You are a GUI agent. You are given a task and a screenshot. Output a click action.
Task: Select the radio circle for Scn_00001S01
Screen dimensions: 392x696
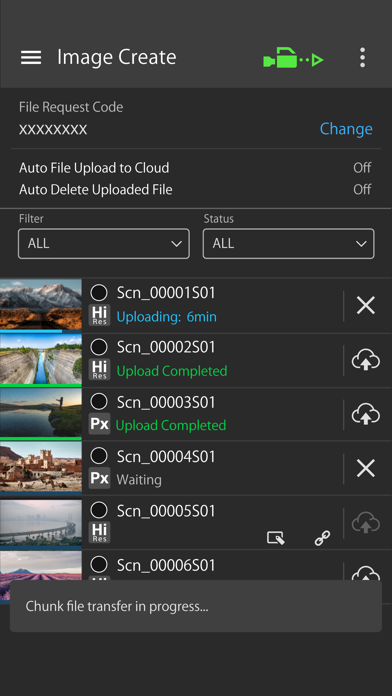point(99,293)
